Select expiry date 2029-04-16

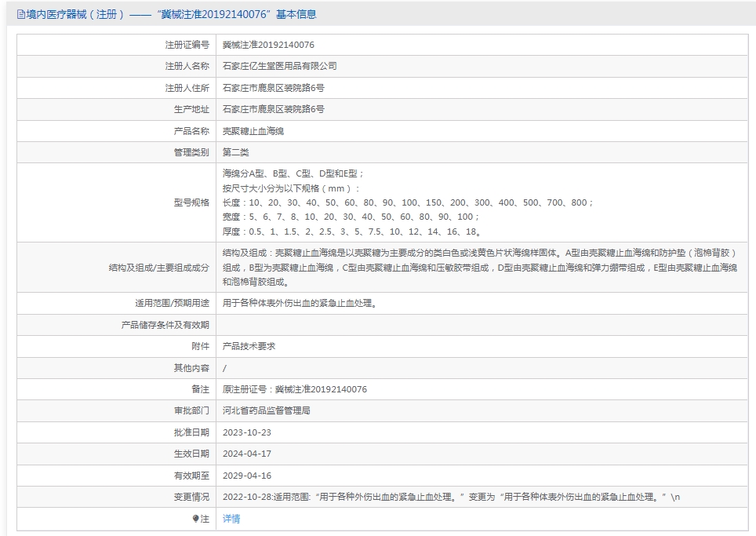point(247,476)
